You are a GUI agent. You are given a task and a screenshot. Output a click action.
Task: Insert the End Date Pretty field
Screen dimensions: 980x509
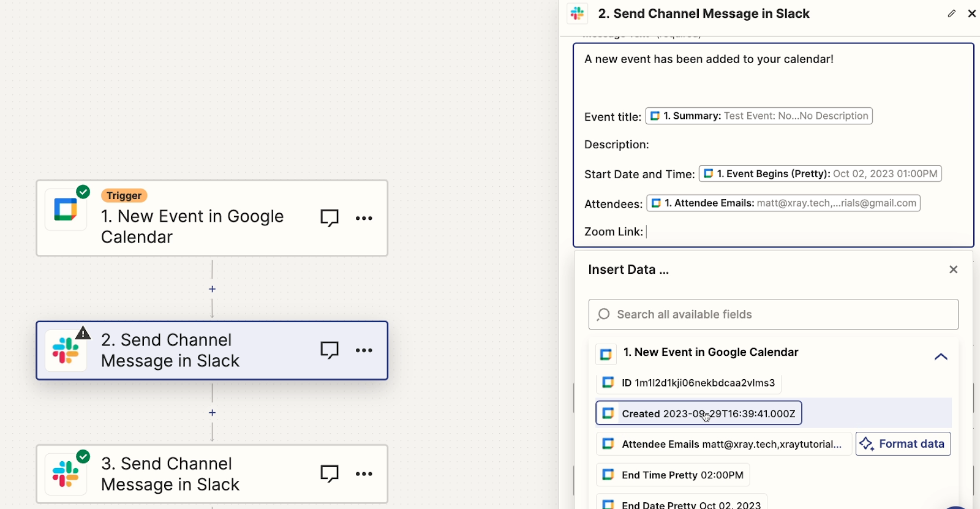point(681,503)
